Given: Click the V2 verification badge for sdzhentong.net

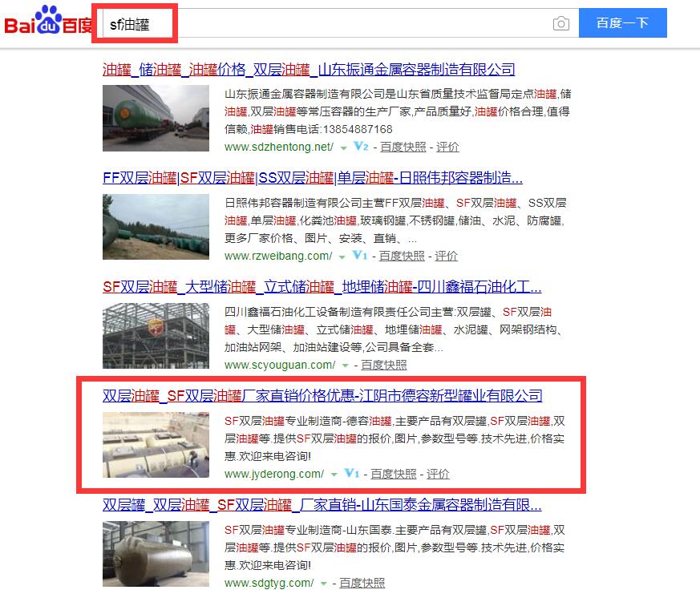Looking at the screenshot, I should pyautogui.click(x=361, y=147).
